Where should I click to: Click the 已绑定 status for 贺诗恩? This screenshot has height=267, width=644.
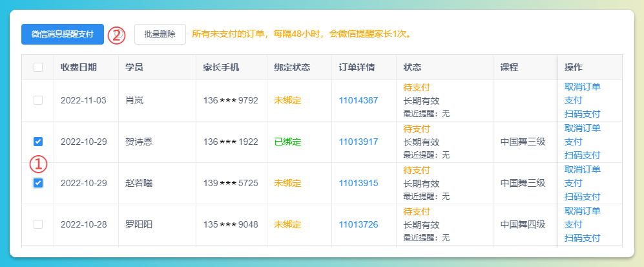[287, 142]
